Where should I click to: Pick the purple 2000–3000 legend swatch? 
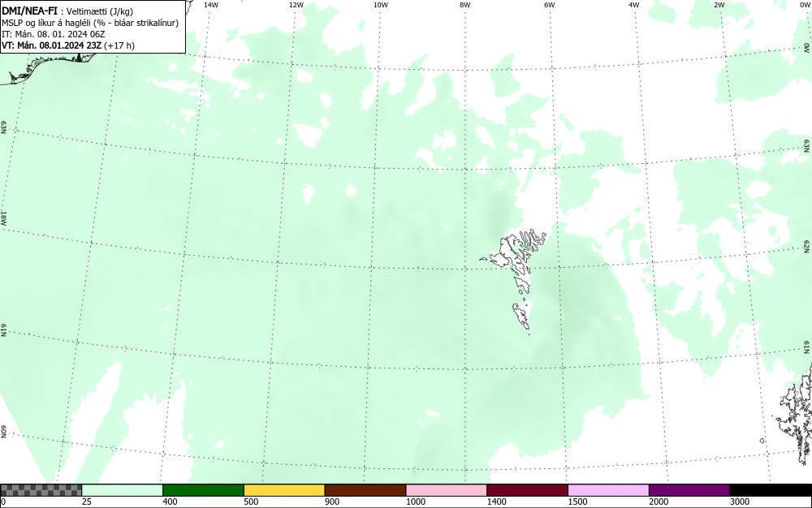coord(689,490)
